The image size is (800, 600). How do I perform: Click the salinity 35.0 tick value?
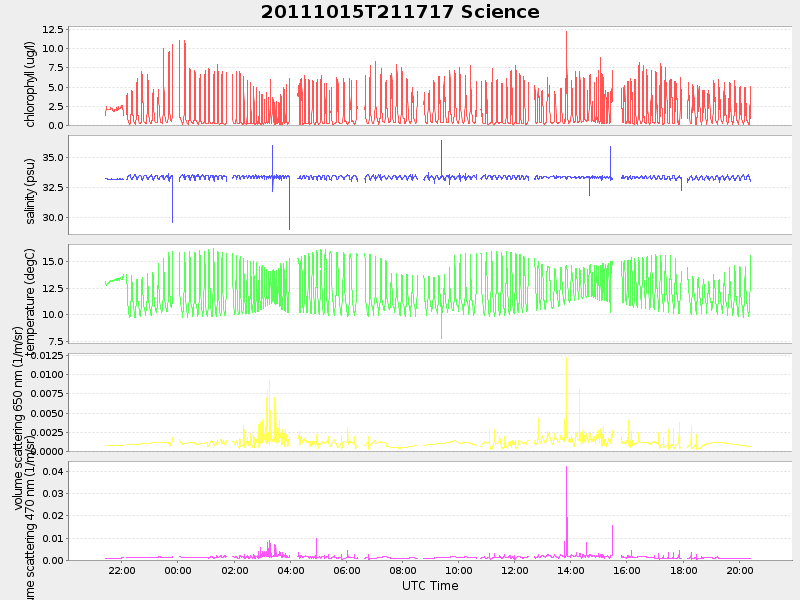pyautogui.click(x=53, y=158)
